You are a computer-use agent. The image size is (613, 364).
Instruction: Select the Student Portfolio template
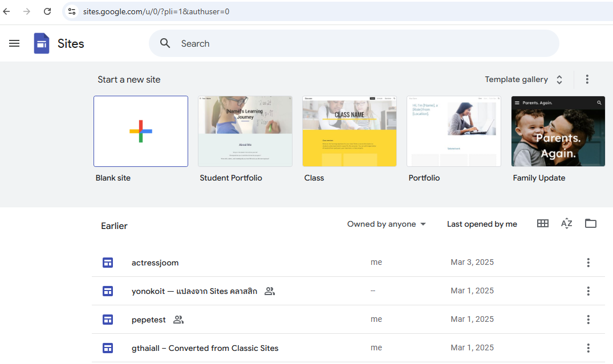(245, 132)
